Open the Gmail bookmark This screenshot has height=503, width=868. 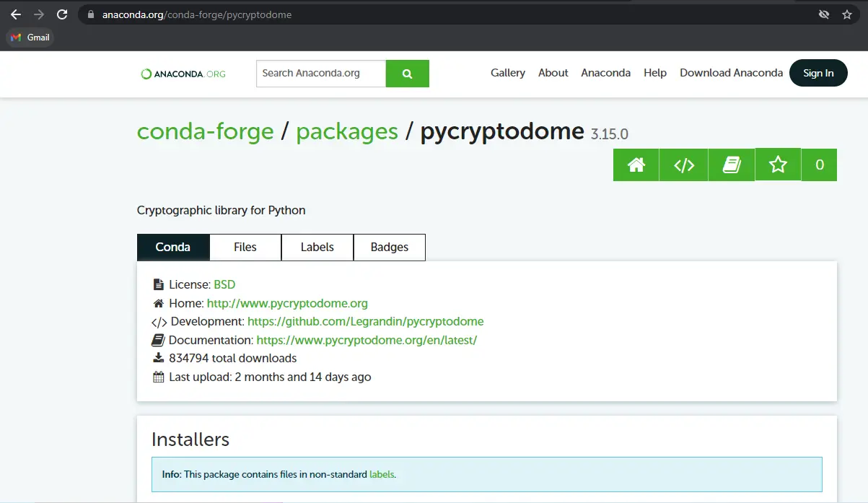click(x=30, y=38)
